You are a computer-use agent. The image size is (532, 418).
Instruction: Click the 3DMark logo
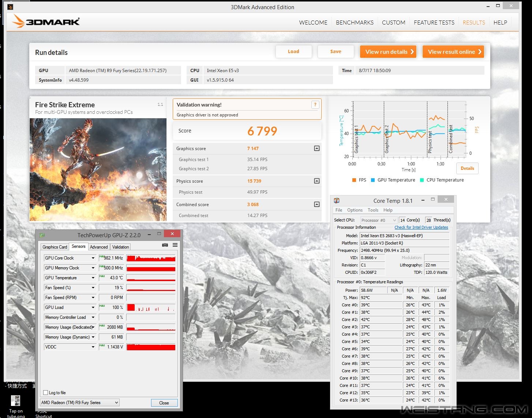[x=46, y=22]
